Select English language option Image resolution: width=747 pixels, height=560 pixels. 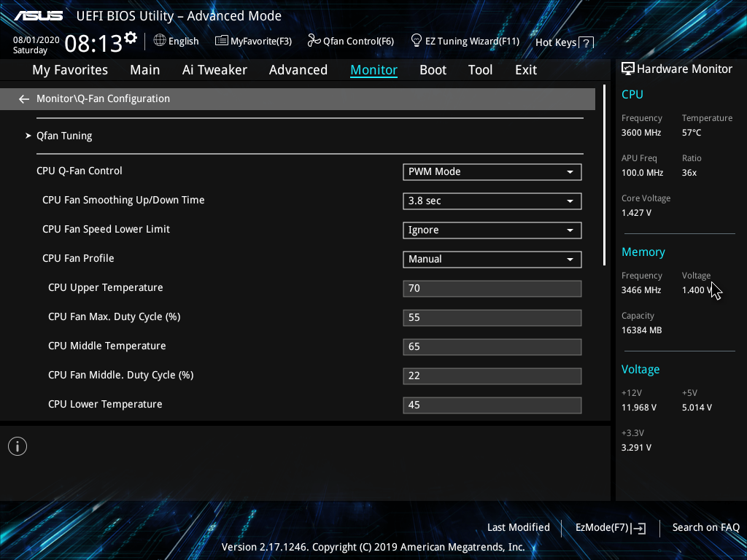click(183, 42)
